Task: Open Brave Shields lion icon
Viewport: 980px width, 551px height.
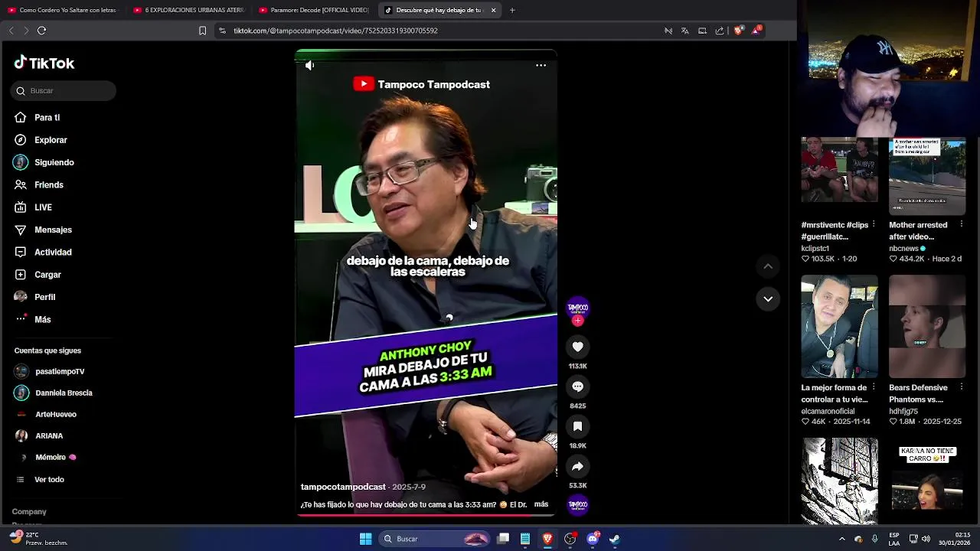Action: pos(738,31)
